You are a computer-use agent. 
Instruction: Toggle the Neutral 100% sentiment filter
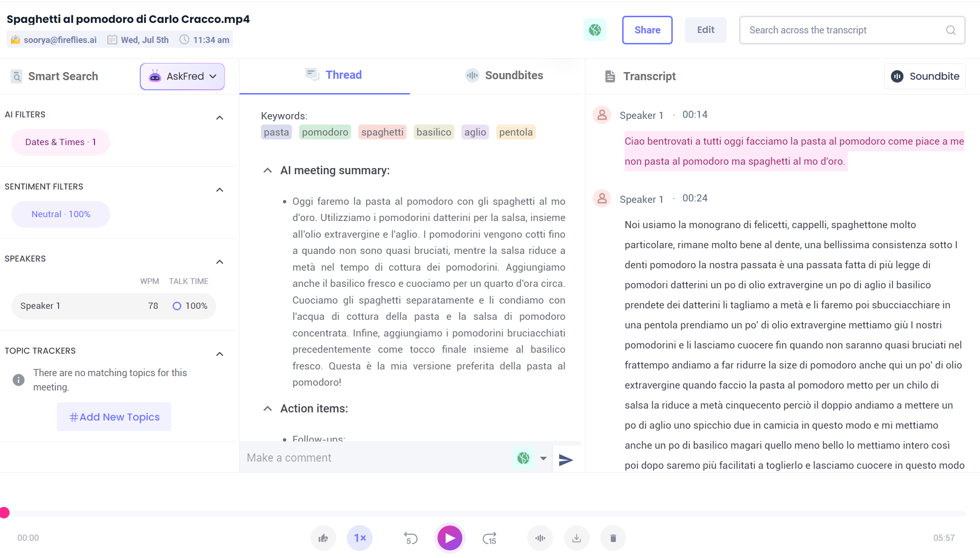point(61,214)
